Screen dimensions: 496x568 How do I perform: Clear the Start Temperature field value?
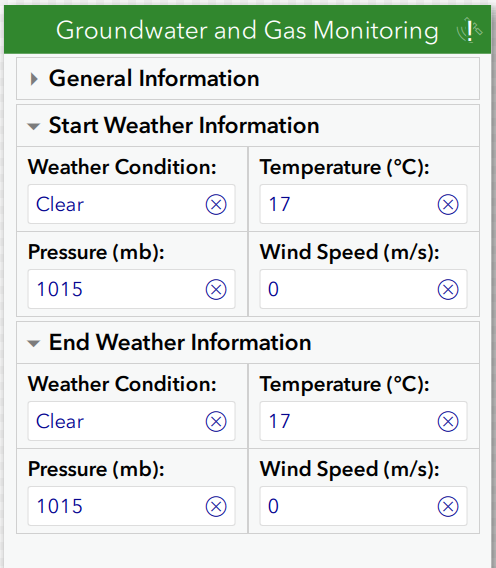448,204
